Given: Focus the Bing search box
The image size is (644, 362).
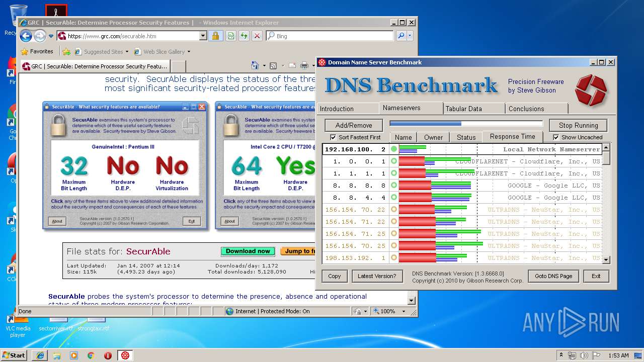Looking at the screenshot, I should pos(330,36).
